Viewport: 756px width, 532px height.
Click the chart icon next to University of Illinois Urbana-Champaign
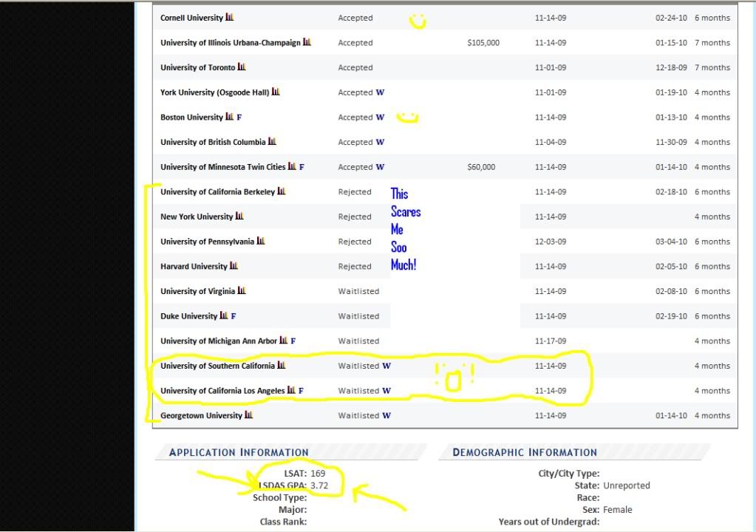307,42
